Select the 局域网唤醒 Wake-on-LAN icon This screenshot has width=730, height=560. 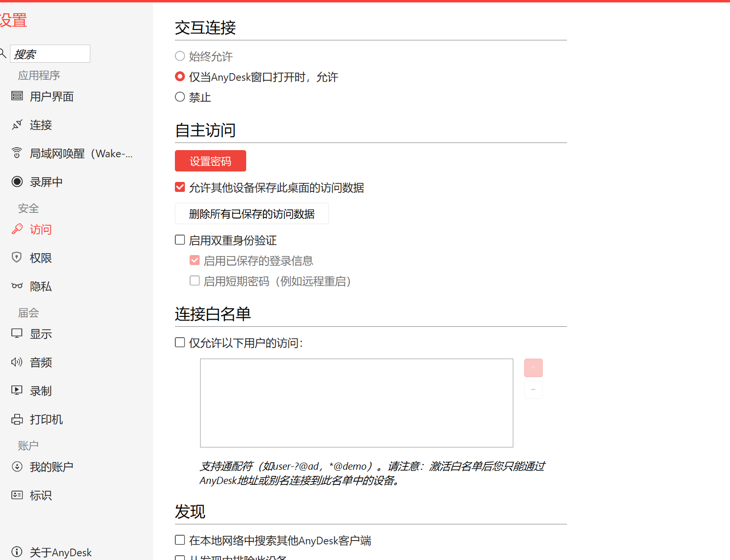point(17,153)
